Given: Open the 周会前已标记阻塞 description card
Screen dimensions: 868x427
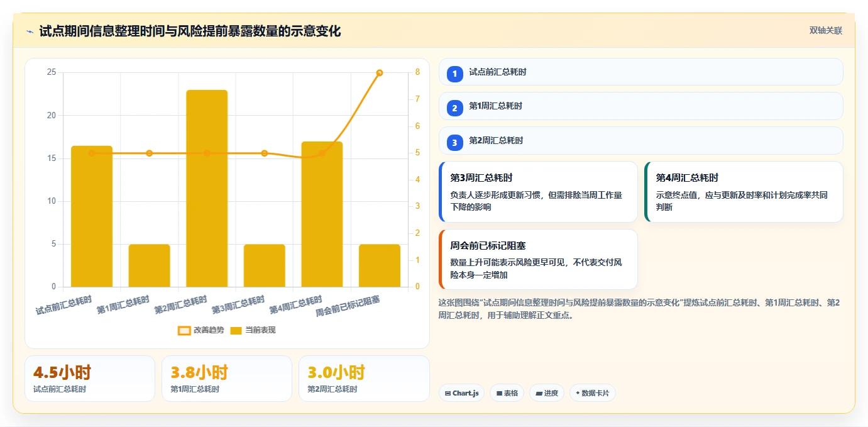Looking at the screenshot, I should 538,260.
